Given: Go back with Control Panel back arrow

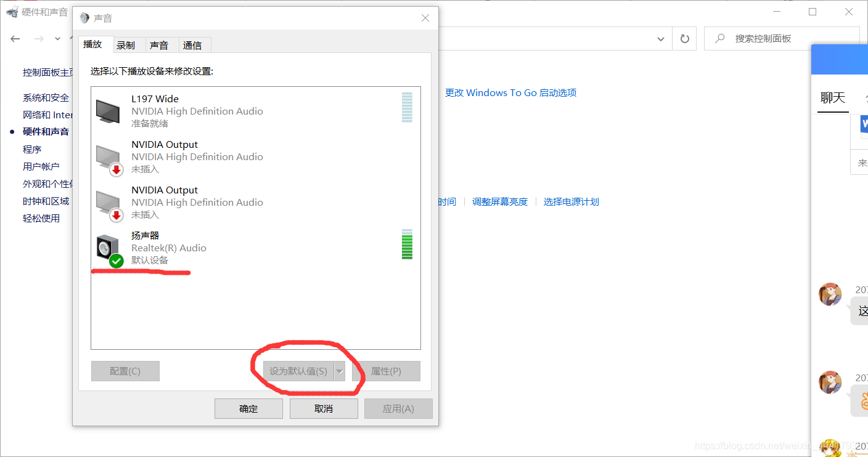Looking at the screenshot, I should pyautogui.click(x=15, y=38).
